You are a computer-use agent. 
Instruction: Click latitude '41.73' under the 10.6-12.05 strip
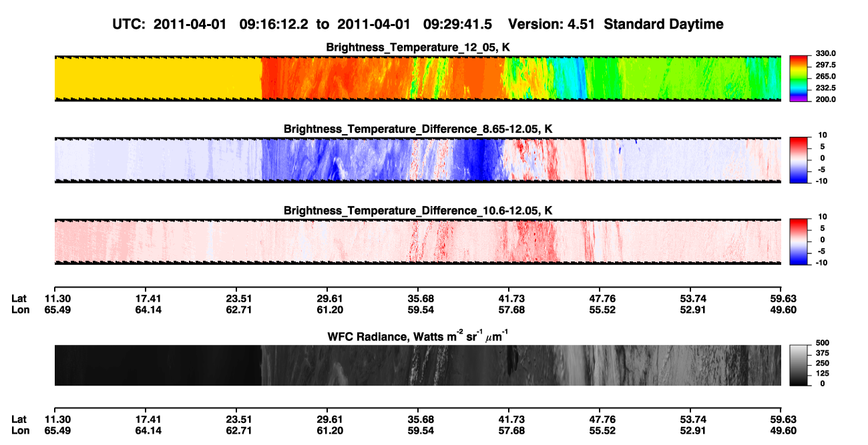point(510,299)
